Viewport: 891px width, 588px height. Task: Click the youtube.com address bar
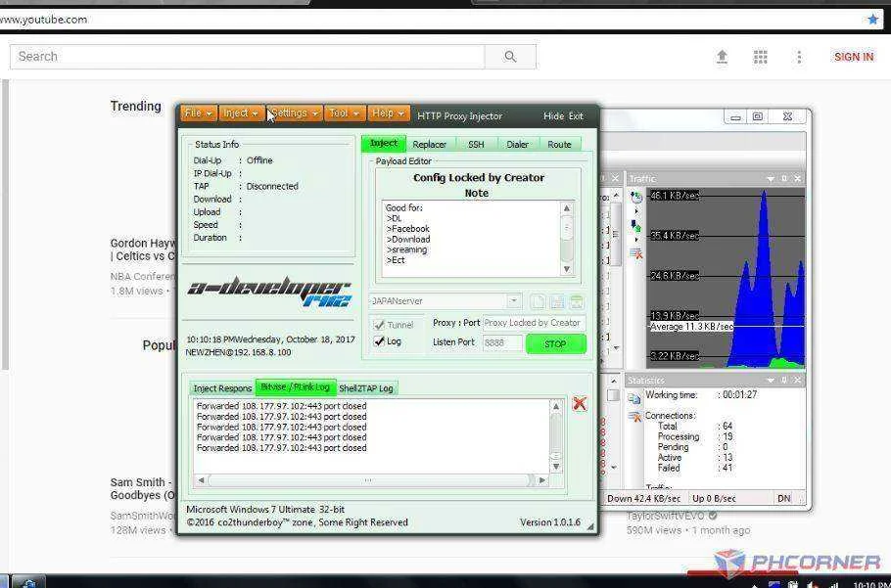(x=432, y=20)
